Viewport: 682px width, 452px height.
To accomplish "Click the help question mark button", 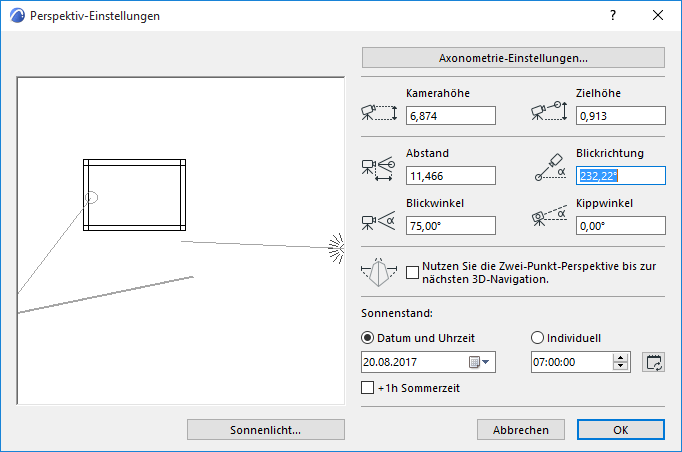I will click(x=613, y=15).
